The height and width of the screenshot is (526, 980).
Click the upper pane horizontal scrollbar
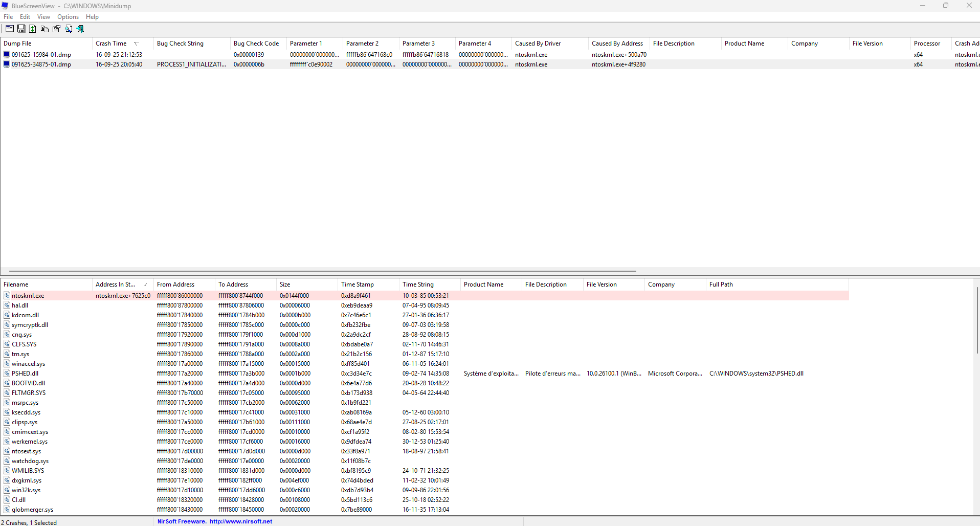[x=323, y=271]
